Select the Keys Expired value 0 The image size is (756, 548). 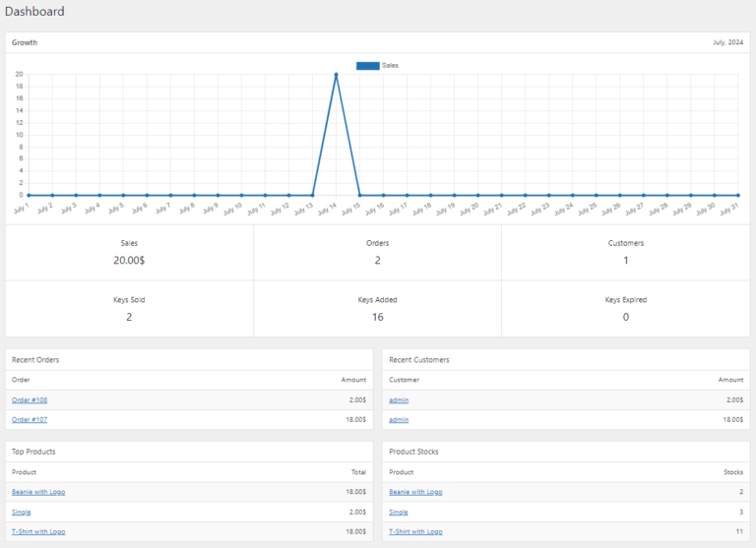pos(626,317)
